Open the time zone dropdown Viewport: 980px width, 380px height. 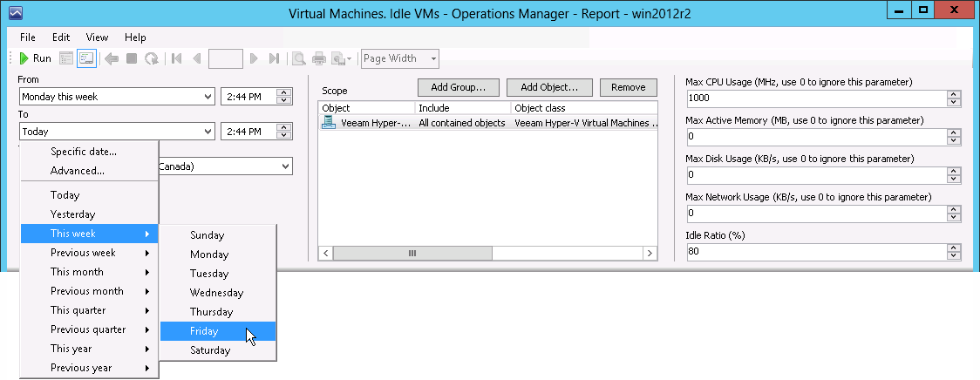point(286,166)
